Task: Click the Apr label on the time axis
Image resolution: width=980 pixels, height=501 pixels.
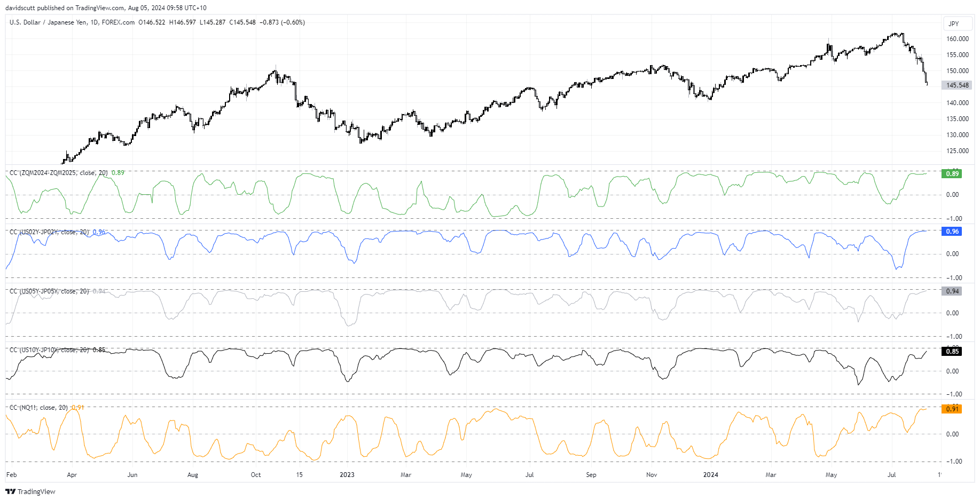Action: coord(72,475)
